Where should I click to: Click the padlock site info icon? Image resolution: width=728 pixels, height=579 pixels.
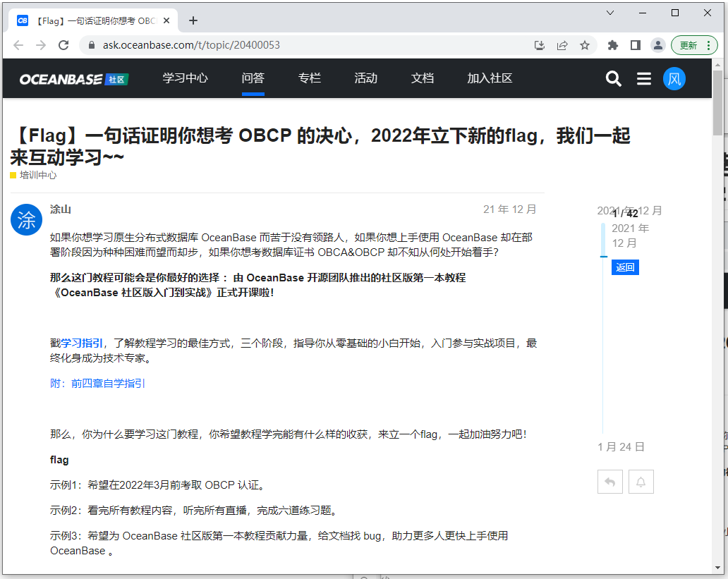92,45
